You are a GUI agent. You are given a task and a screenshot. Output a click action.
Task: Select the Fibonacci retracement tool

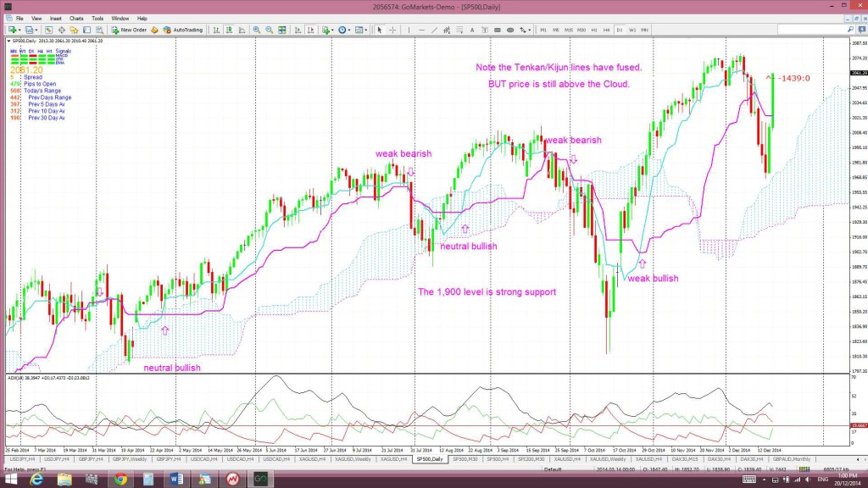click(459, 30)
